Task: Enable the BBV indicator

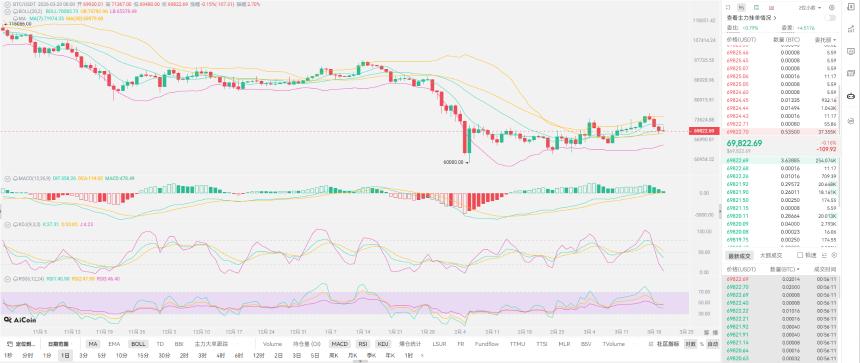Action: pyautogui.click(x=586, y=344)
